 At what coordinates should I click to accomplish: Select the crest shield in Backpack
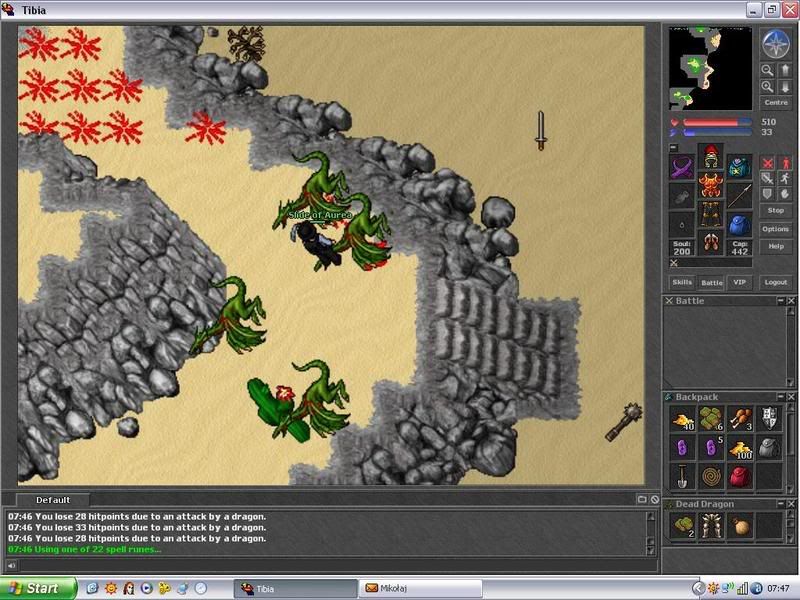769,419
